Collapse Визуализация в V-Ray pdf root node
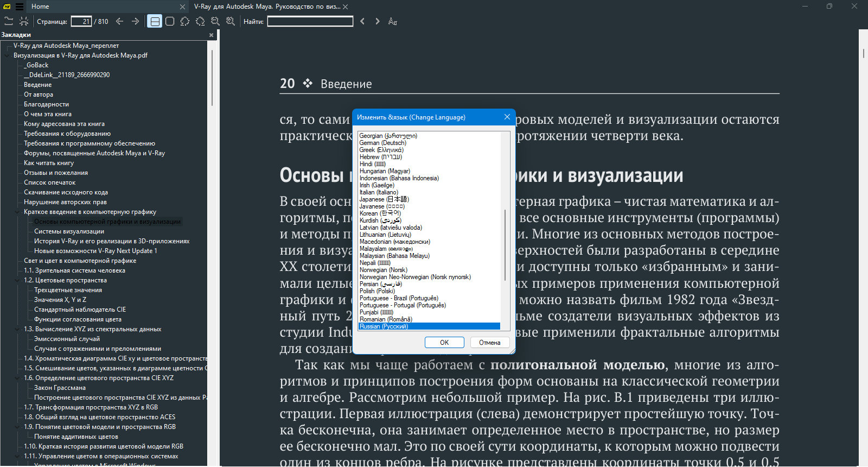The image size is (868, 467). (8, 55)
